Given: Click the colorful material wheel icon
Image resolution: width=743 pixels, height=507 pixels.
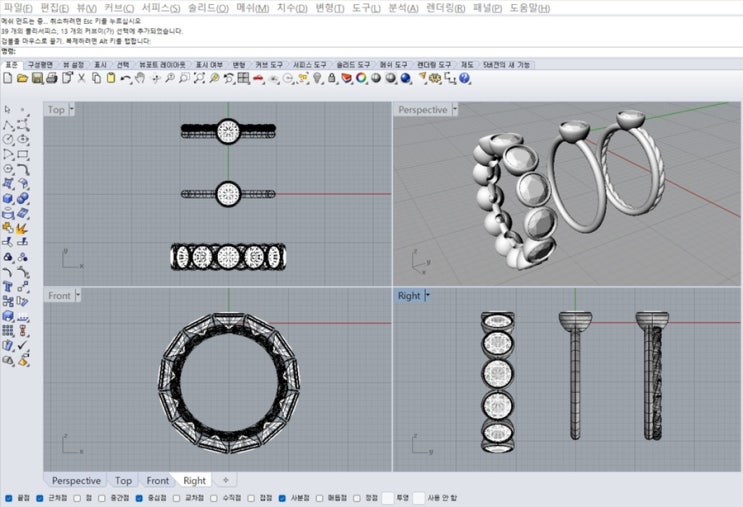Looking at the screenshot, I should 362,78.
